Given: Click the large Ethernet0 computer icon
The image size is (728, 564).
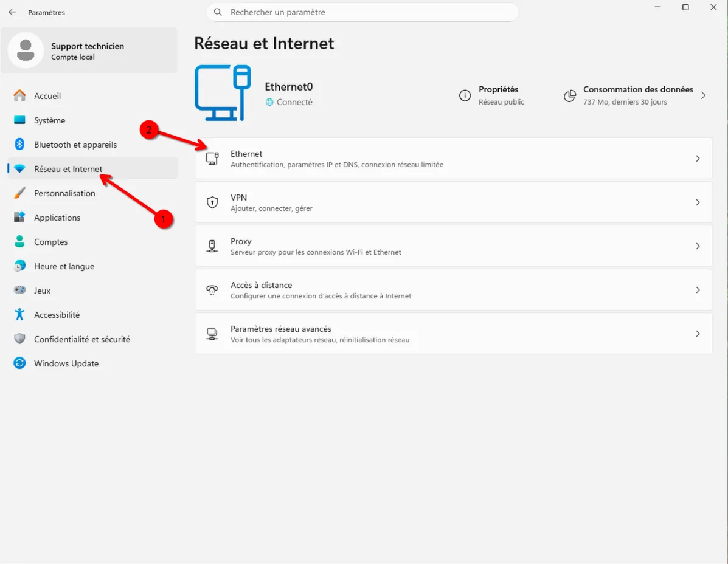Looking at the screenshot, I should point(223,93).
